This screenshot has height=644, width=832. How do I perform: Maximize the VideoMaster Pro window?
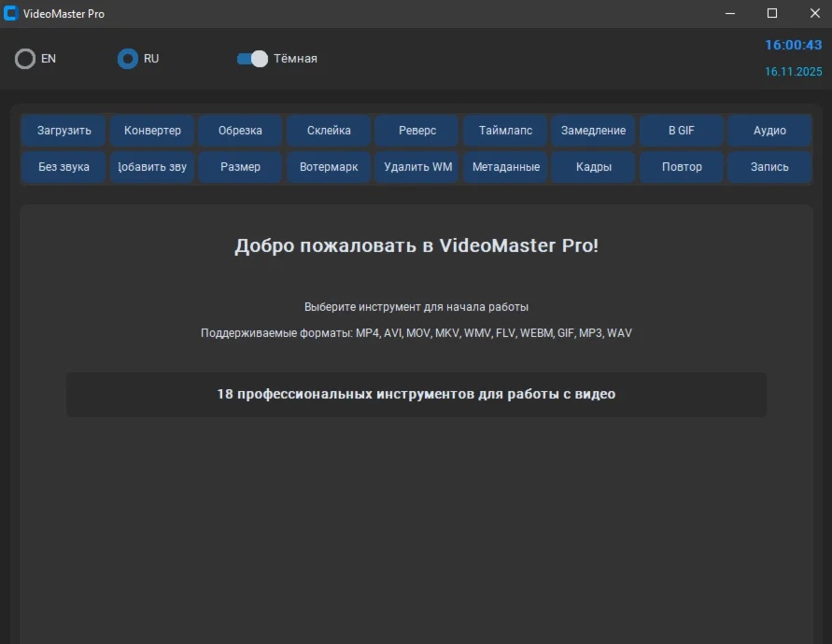772,13
